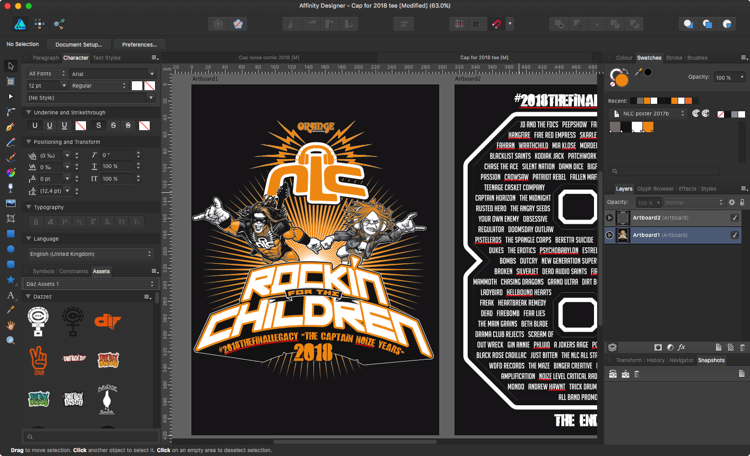Viewport: 750px width, 456px height.
Task: Click the white text fill colour well
Action: click(x=137, y=86)
